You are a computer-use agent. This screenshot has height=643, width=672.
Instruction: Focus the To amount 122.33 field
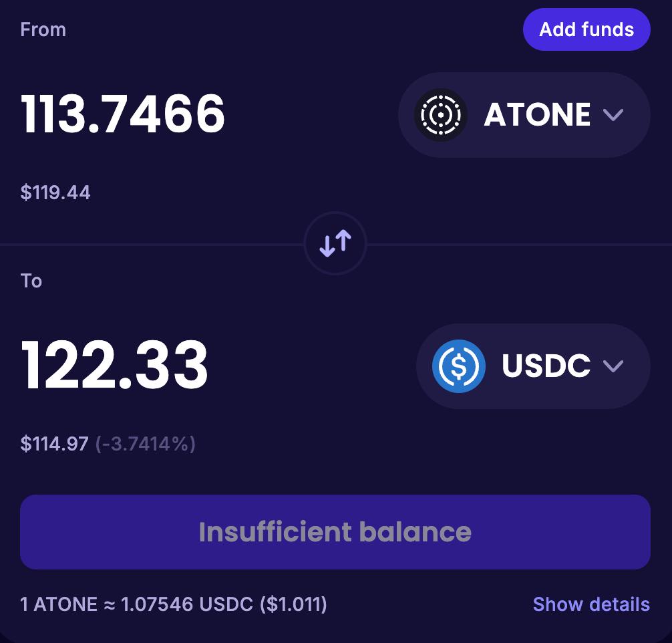[114, 366]
